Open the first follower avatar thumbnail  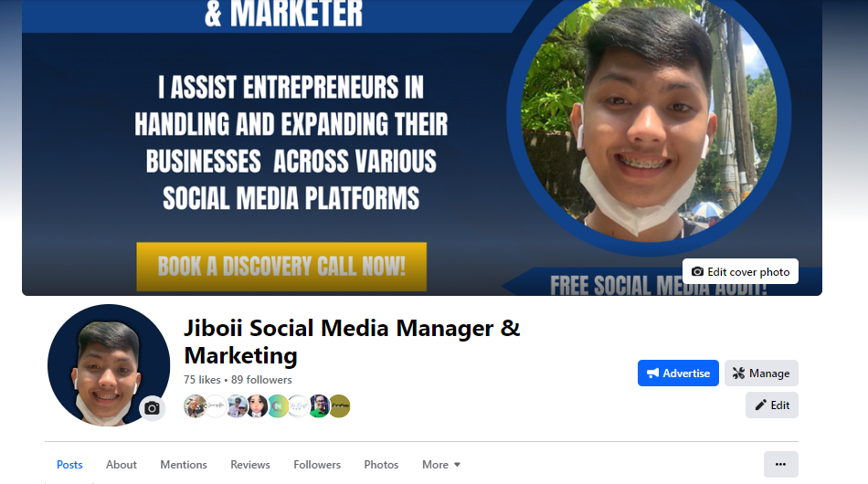coord(195,406)
